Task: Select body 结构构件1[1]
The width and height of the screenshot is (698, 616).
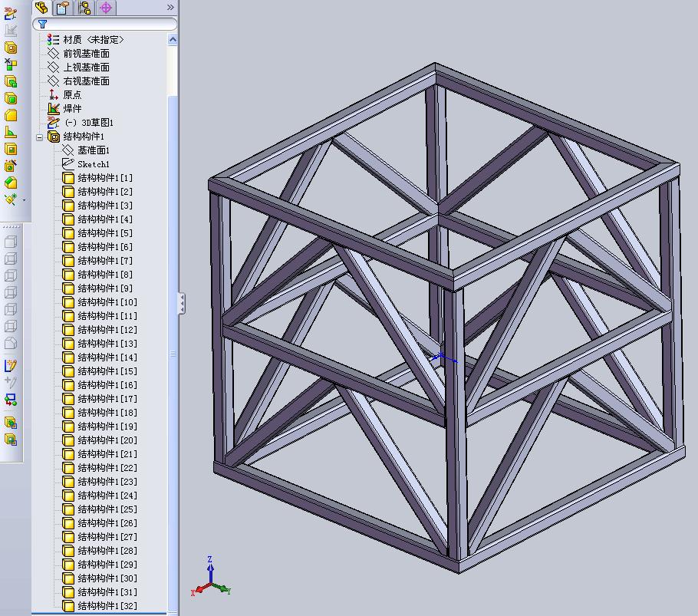Action: [x=105, y=178]
